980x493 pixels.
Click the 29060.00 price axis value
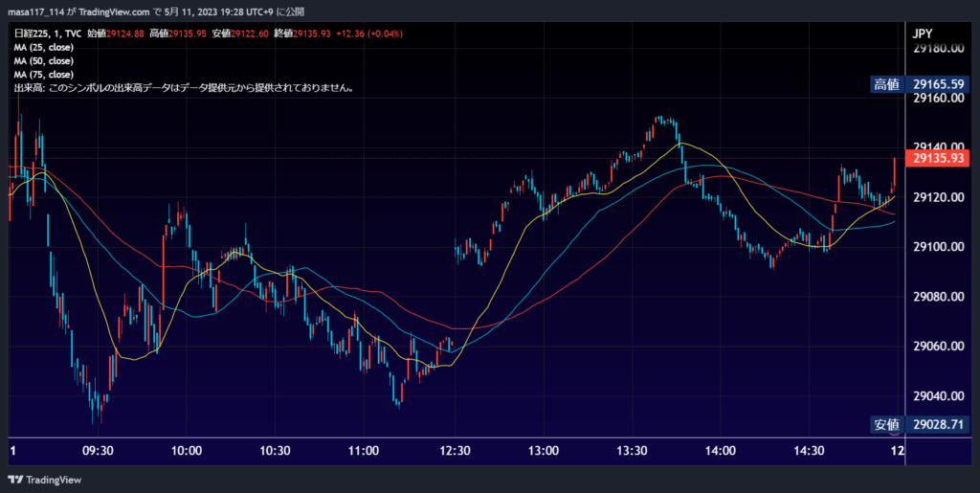tap(937, 347)
